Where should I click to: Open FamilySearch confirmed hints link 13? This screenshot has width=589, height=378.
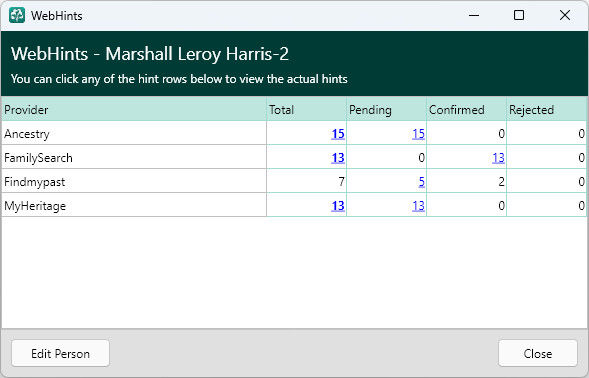(498, 158)
